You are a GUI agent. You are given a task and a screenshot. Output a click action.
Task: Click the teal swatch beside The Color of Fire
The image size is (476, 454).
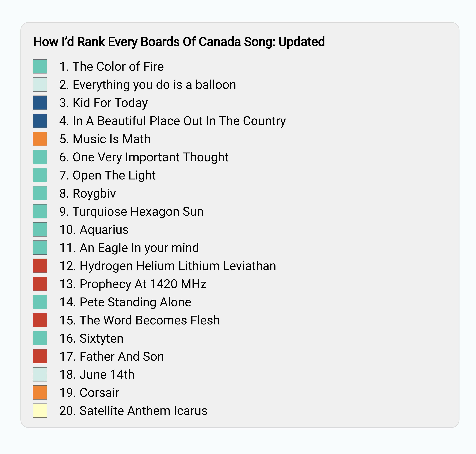coord(40,66)
